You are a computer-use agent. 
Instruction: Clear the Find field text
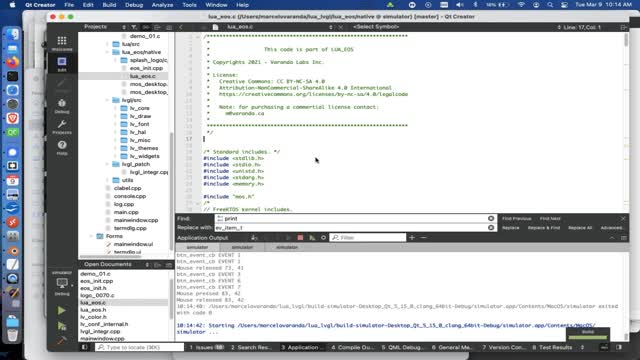coord(491,218)
